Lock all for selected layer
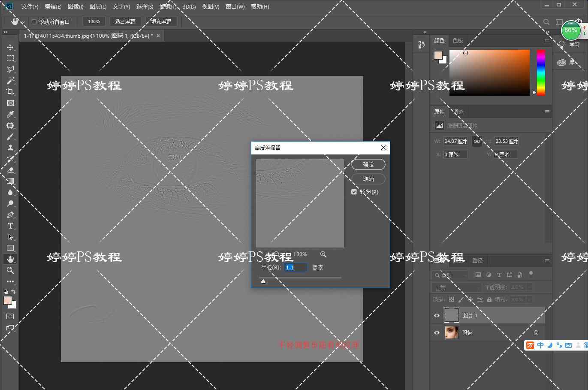Viewport: 588px width, 390px height. (489, 299)
